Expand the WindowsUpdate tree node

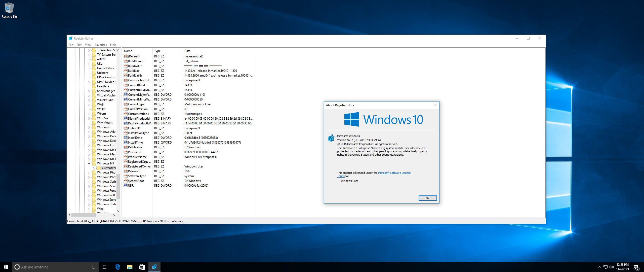[x=89, y=204]
